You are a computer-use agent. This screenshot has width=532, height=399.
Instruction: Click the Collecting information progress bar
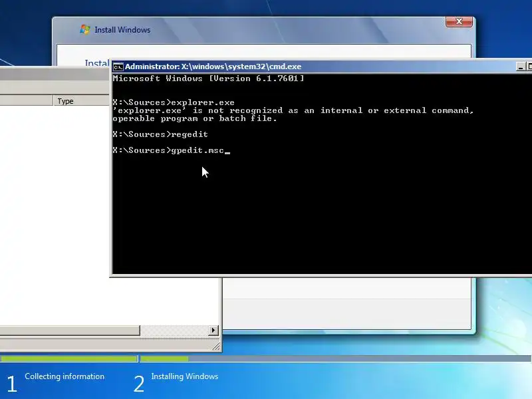point(69,358)
